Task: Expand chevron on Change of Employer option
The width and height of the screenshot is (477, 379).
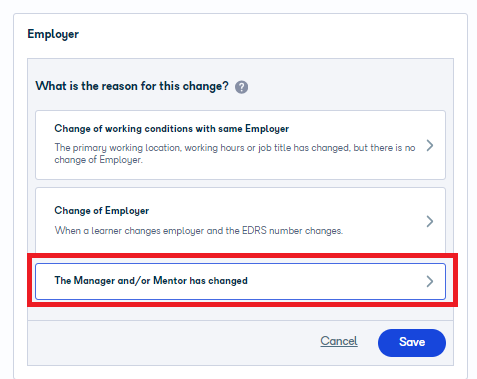Action: pos(430,221)
